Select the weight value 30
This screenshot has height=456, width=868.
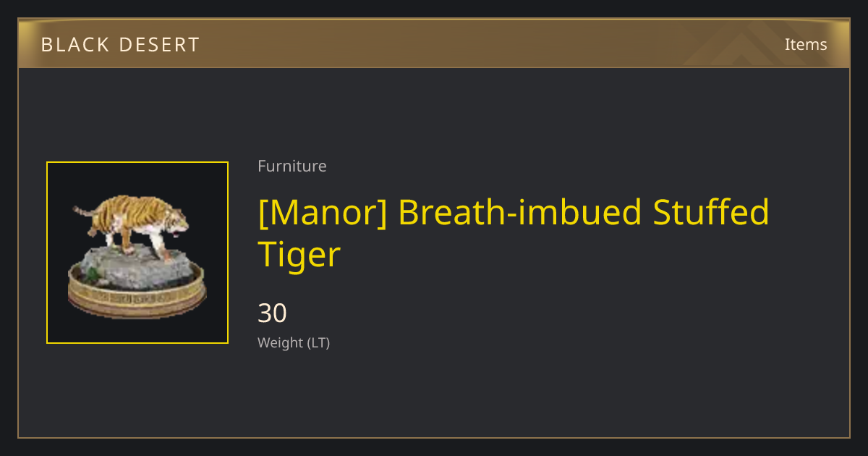273,313
